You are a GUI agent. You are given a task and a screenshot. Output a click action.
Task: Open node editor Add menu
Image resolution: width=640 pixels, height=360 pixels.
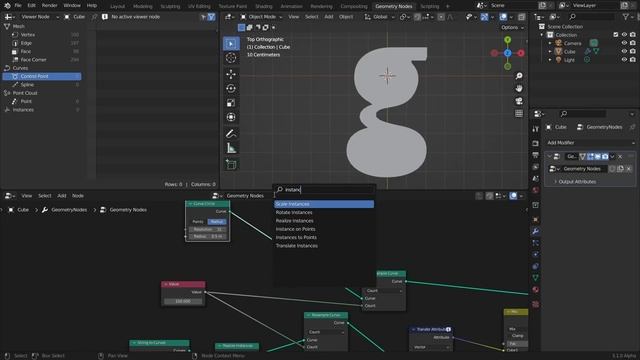[x=62, y=196]
